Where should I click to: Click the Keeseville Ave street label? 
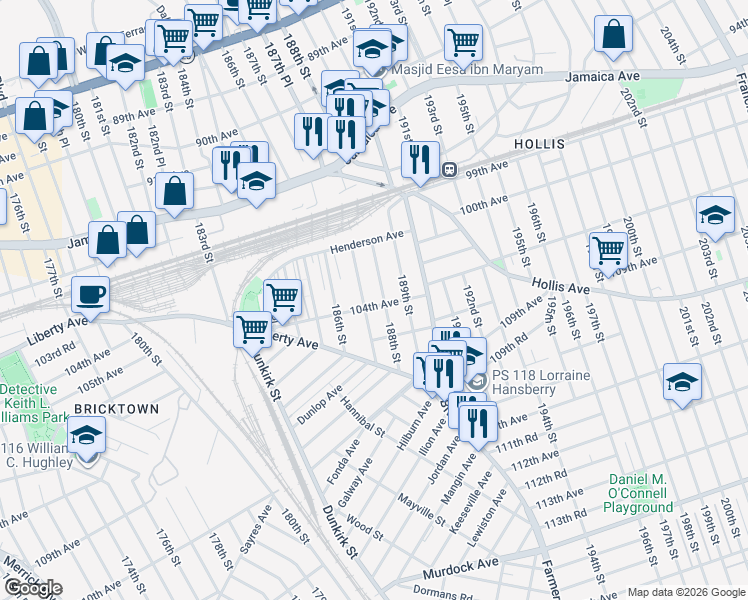470,503
